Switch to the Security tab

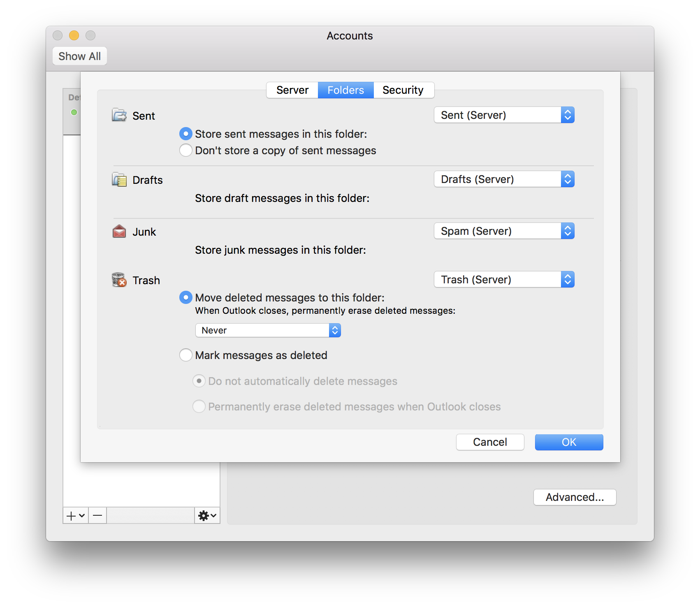[403, 90]
